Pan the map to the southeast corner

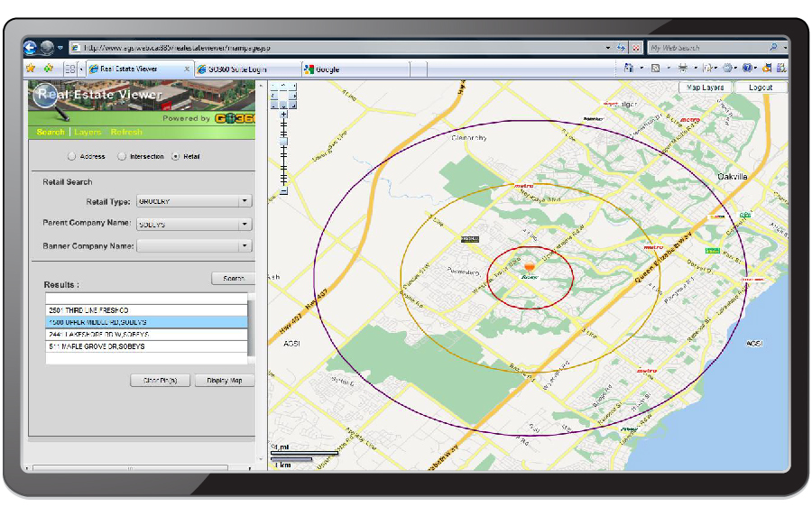pyautogui.click(x=292, y=105)
